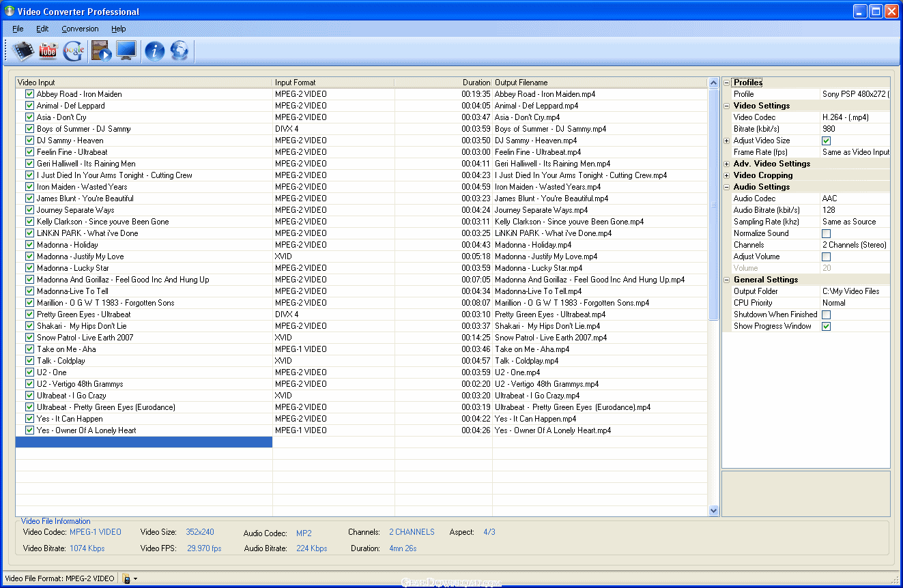
Task: Collapse the Audio Settings section
Action: tap(727, 187)
